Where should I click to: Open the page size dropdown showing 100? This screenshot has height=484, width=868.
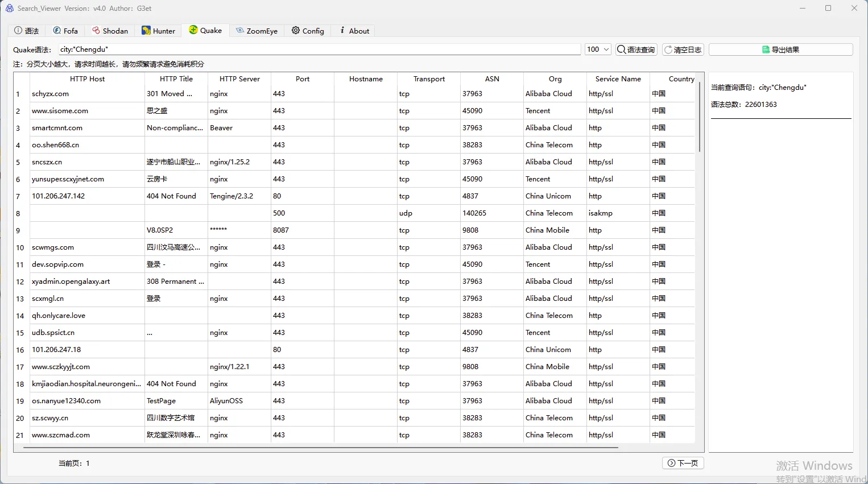pyautogui.click(x=598, y=49)
